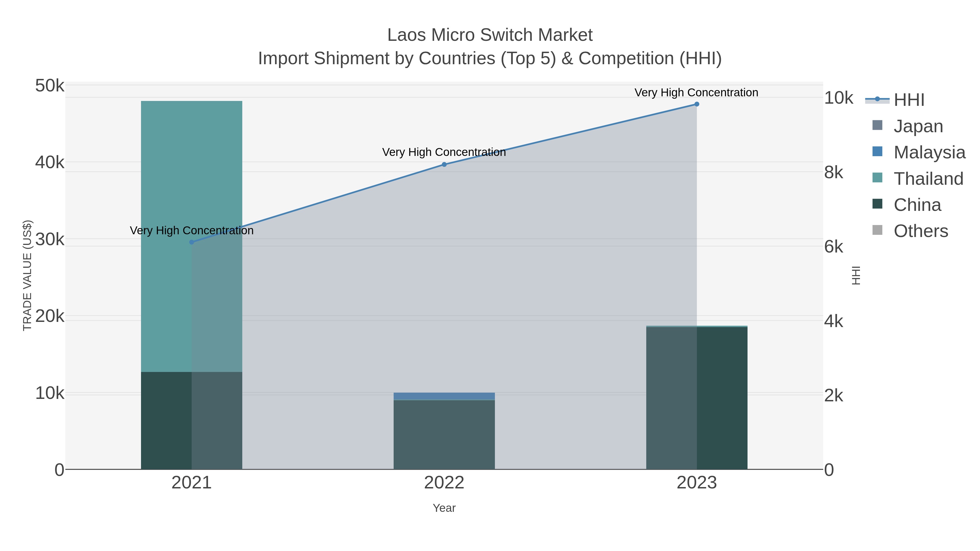Viewport: 980px width, 551px height.
Task: Click the 2022 Malaysia bar segment
Action: tap(444, 396)
